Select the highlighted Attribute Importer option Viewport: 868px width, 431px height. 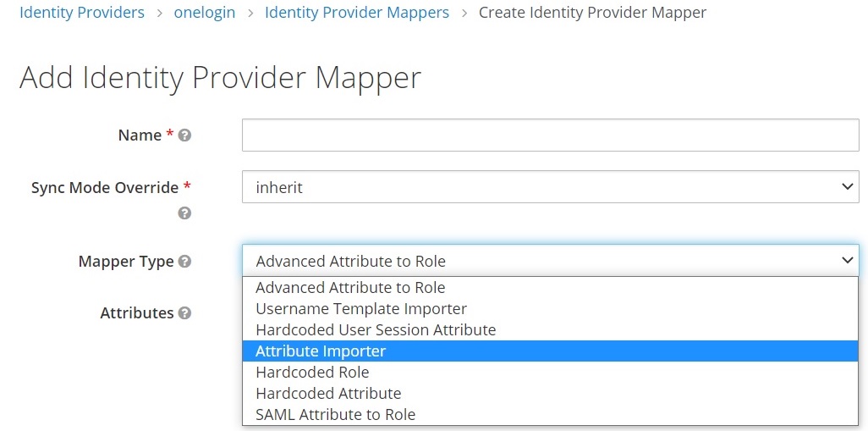[x=321, y=351]
